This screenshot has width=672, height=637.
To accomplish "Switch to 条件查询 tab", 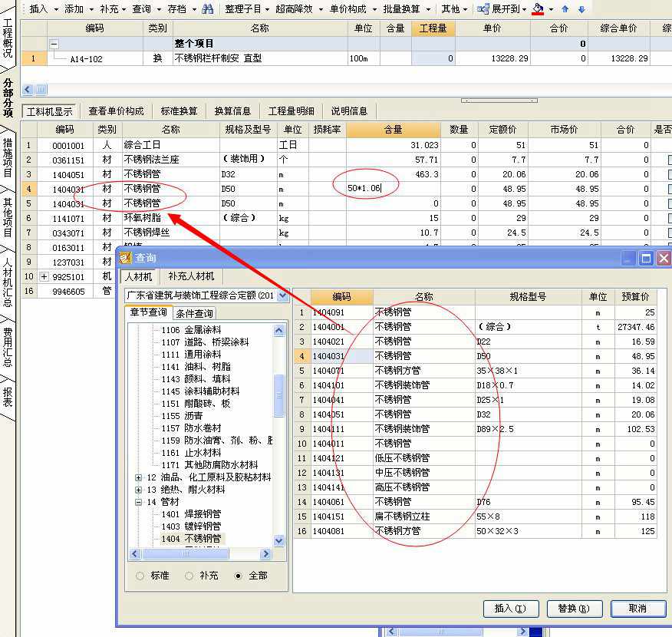I will pyautogui.click(x=194, y=313).
